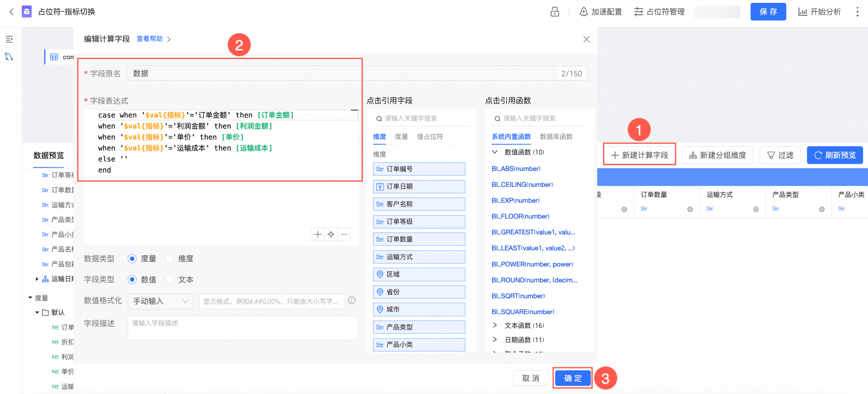Screen dimensions: 868x394
Task: Click the minus zoom icon in editor
Action: (344, 234)
